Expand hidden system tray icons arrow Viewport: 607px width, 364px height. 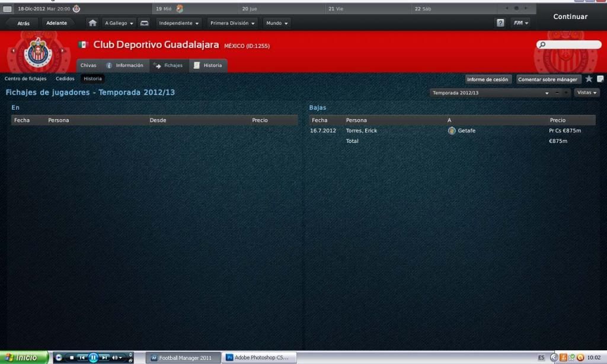(x=554, y=358)
